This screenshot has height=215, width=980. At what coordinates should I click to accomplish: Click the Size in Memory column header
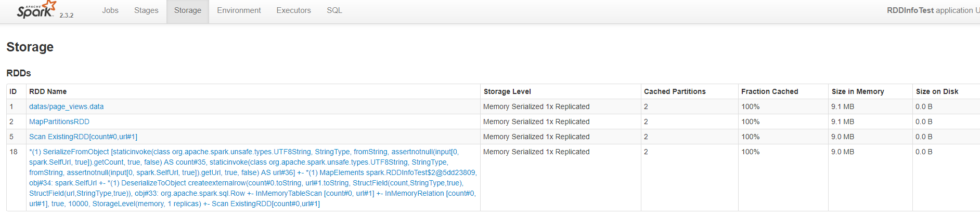pyautogui.click(x=858, y=91)
